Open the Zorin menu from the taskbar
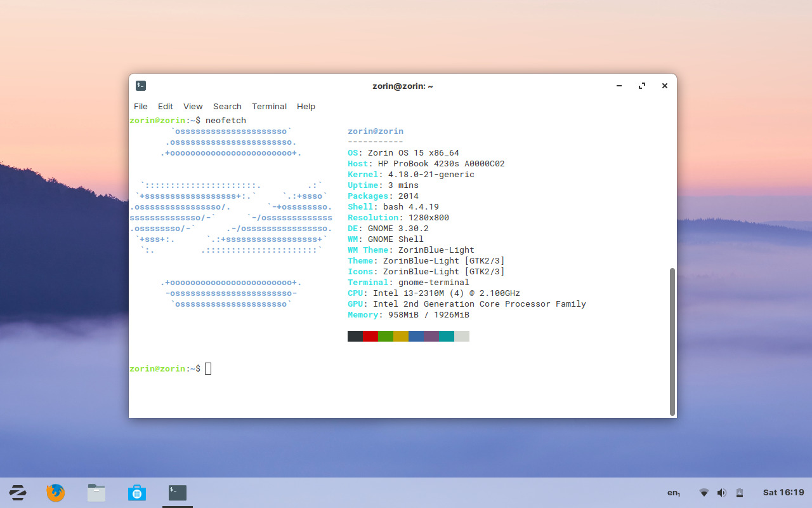The width and height of the screenshot is (812, 508). 17,492
